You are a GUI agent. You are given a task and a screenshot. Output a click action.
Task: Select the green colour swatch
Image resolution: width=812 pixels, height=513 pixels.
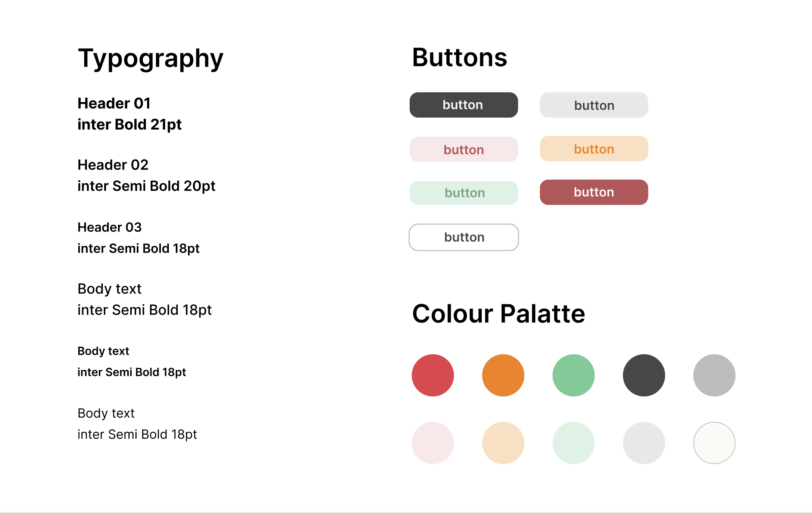point(574,375)
